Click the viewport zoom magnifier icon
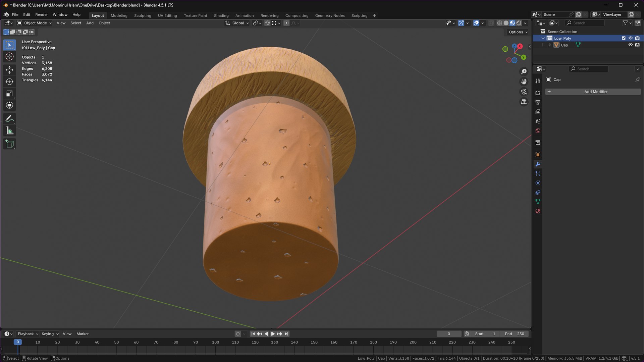This screenshot has width=644, height=362. [524, 71]
